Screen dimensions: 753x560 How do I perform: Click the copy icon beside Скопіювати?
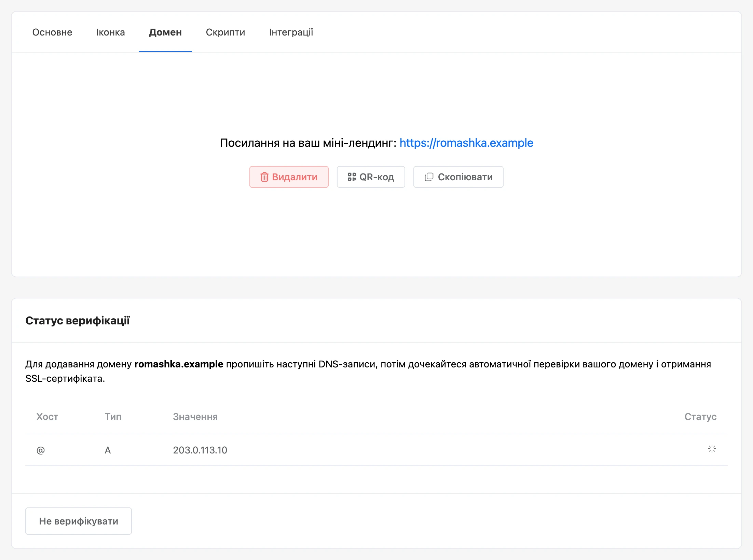click(429, 177)
